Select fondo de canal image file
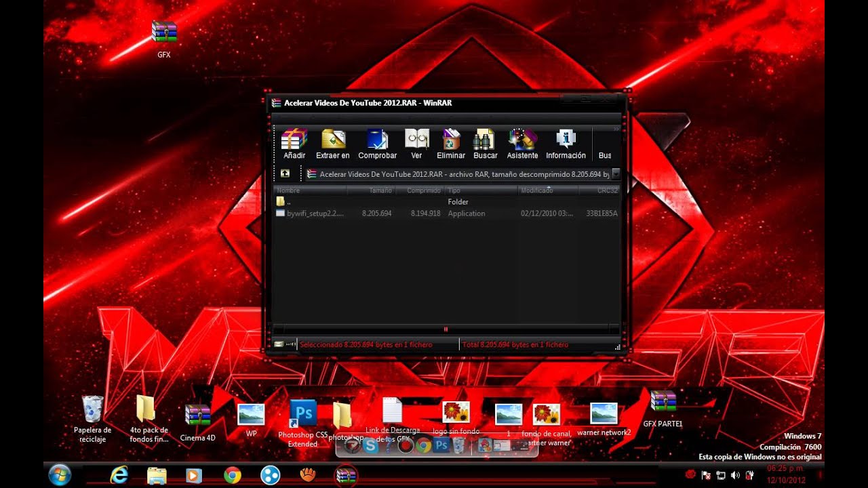The height and width of the screenshot is (488, 868). point(546,425)
